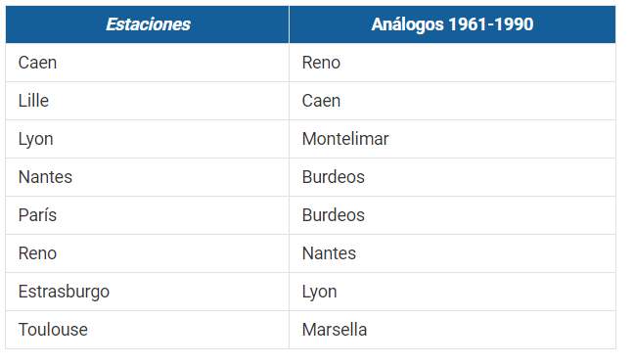
Task: Select the Reno station cell
Action: click(x=147, y=253)
